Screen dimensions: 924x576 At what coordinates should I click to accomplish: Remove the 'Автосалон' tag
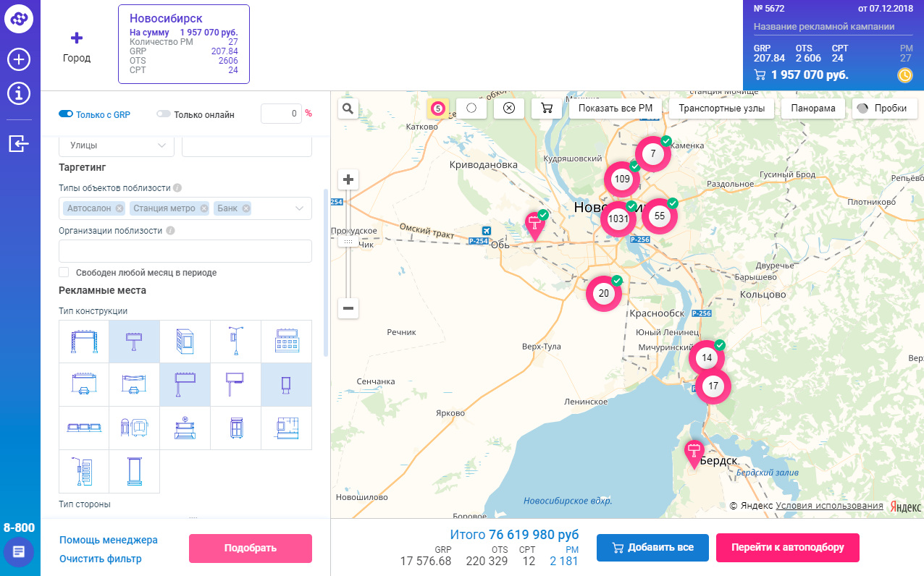(119, 208)
